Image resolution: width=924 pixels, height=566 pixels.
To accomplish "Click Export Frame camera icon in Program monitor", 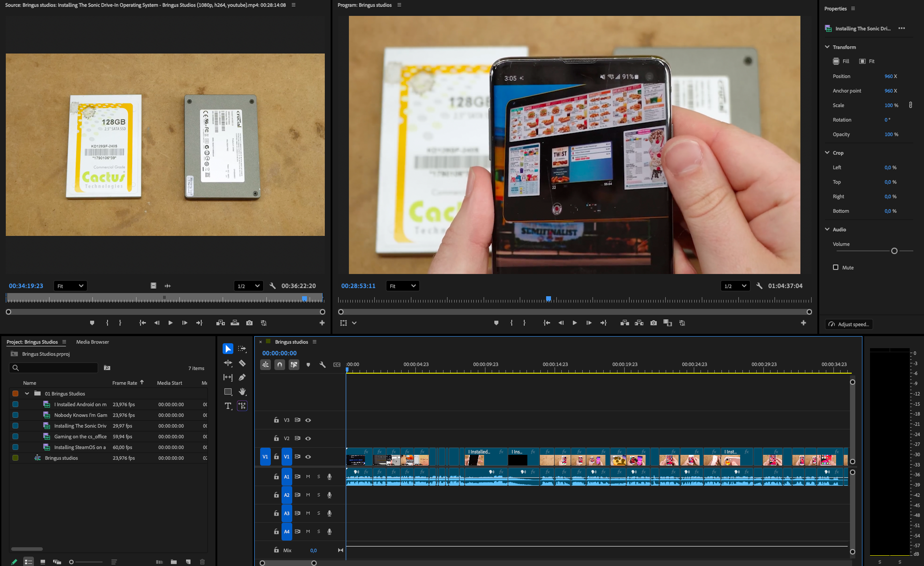I will tap(653, 323).
